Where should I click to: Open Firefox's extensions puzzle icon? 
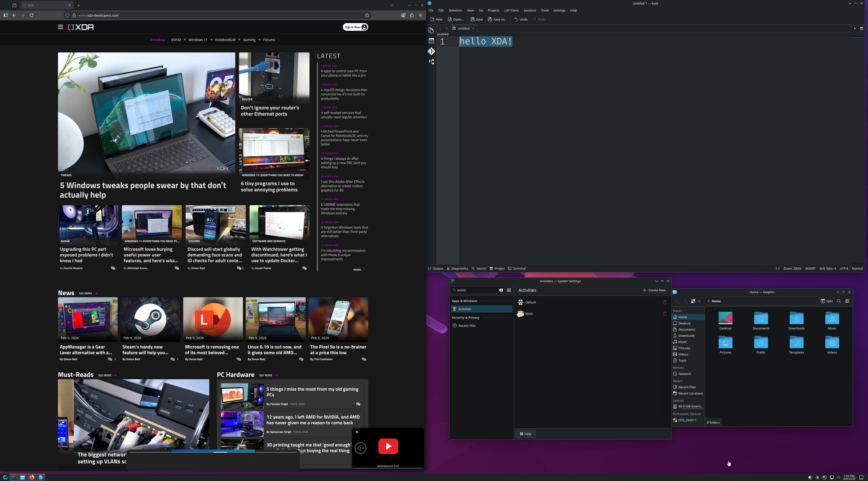click(412, 15)
